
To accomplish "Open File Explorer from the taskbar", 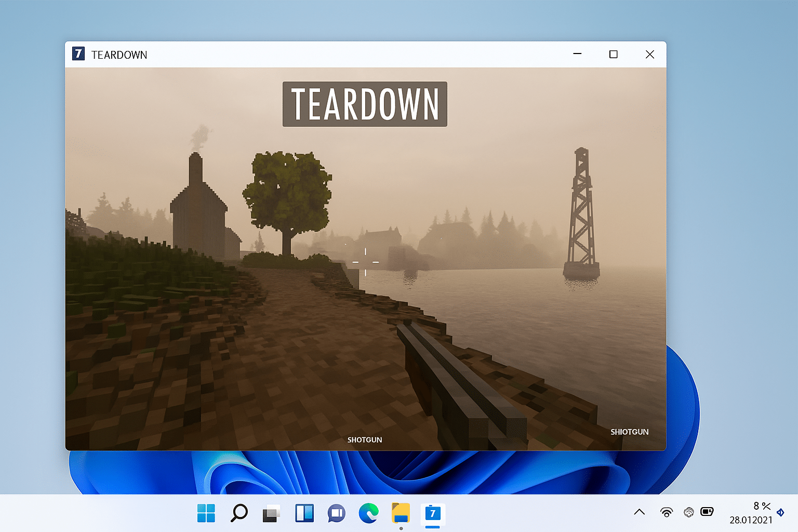I will coord(401,513).
